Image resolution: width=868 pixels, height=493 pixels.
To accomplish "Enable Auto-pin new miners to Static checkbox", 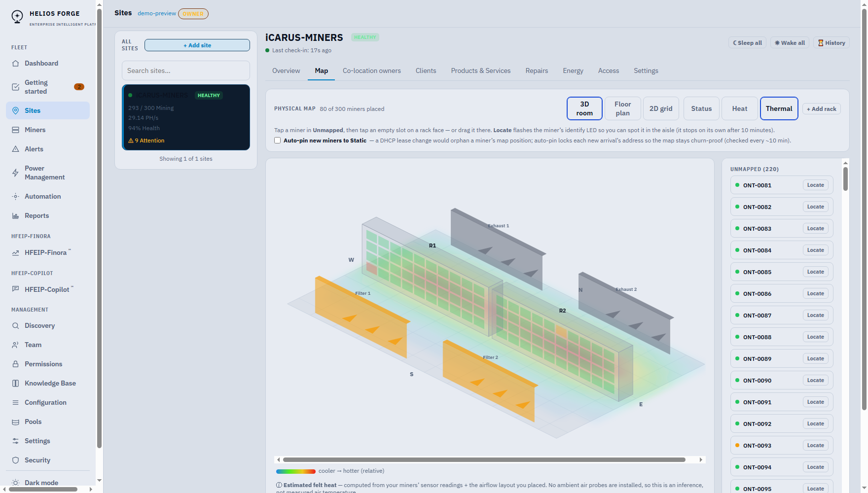I will [278, 141].
